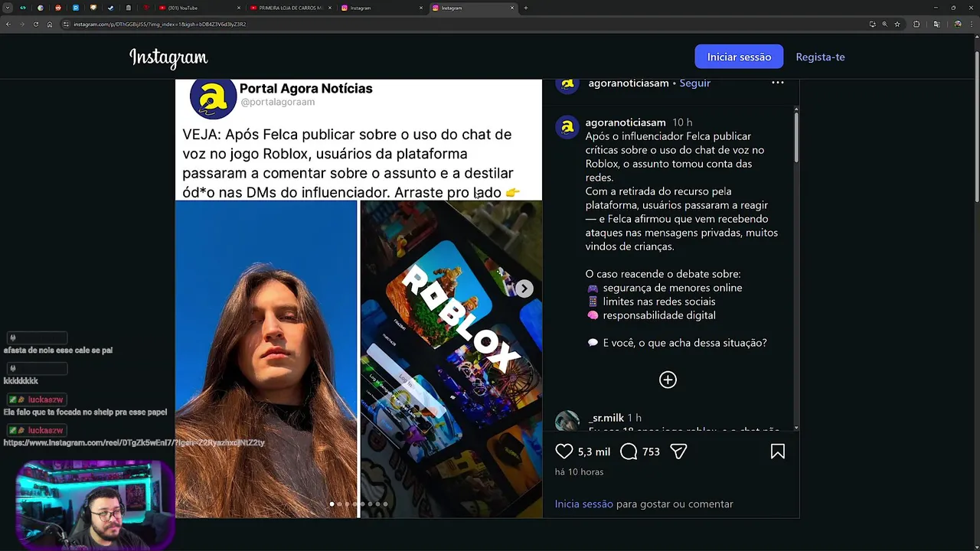Viewport: 980px width, 551px height.
Task: Click the Iniciar sessão button
Action: tap(739, 57)
